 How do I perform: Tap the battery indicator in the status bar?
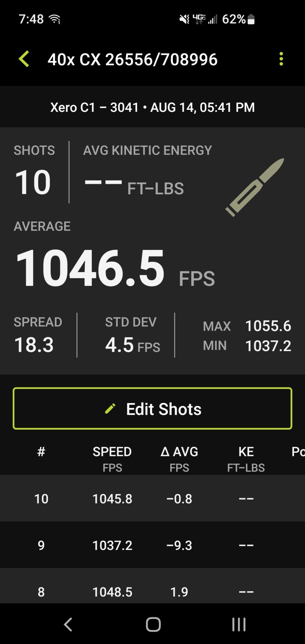[251, 19]
